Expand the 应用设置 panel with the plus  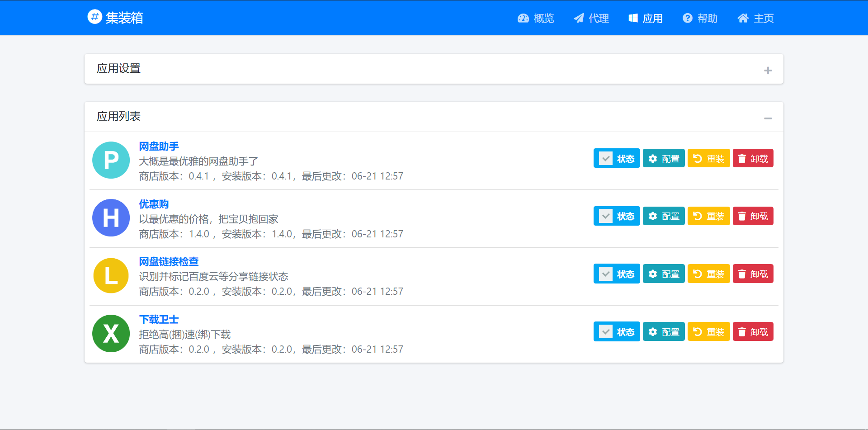768,70
